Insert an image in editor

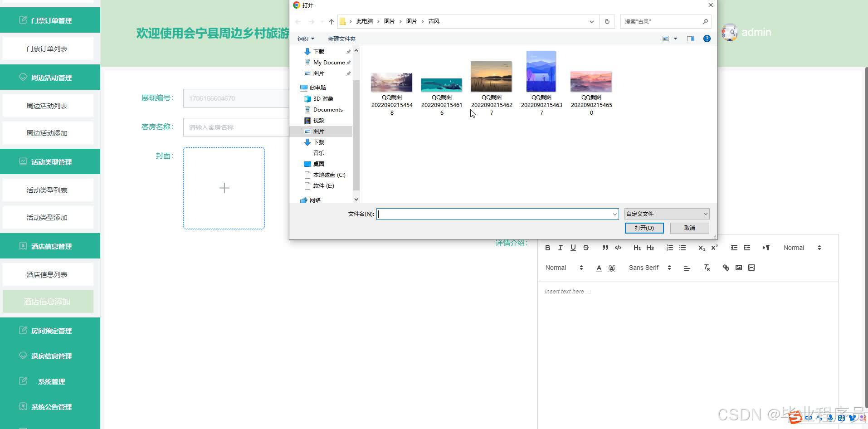pyautogui.click(x=738, y=268)
